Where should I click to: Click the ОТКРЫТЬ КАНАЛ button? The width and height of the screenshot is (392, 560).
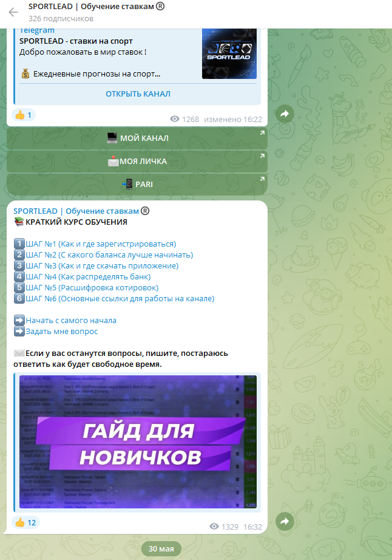tap(138, 94)
